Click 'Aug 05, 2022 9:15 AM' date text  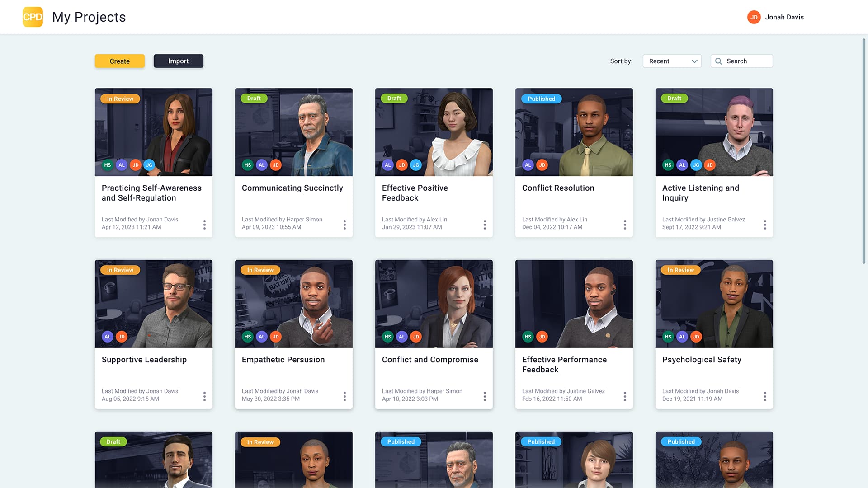click(130, 399)
